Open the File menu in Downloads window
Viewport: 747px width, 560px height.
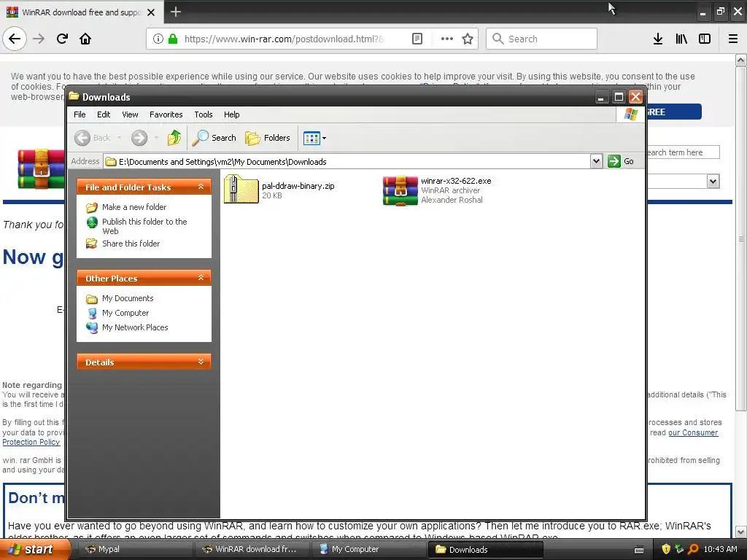click(80, 114)
